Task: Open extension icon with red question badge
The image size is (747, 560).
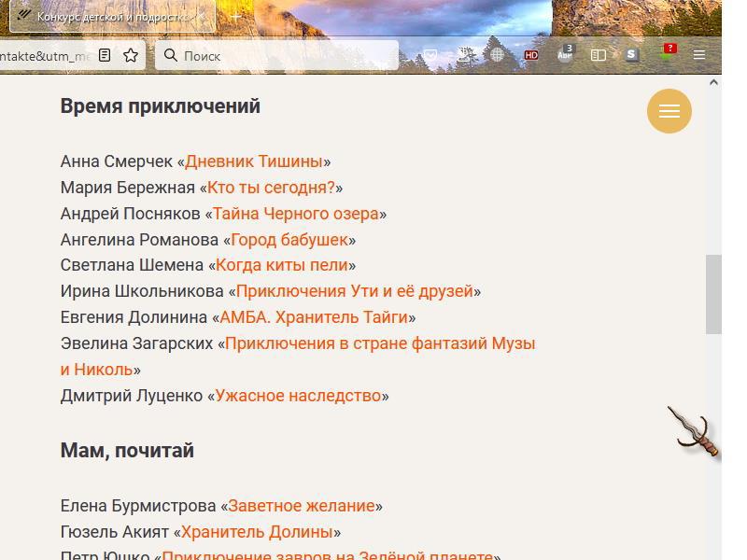Action: coord(668,51)
